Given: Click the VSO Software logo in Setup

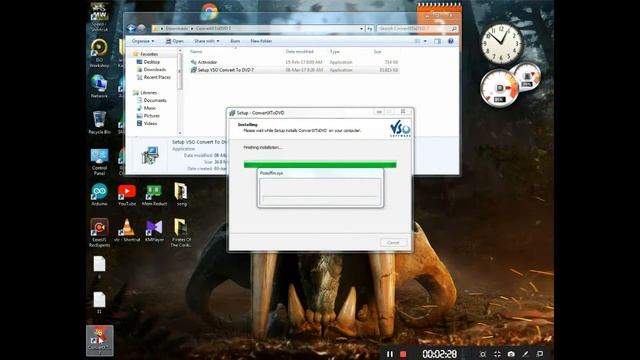Looking at the screenshot, I should click(400, 129).
